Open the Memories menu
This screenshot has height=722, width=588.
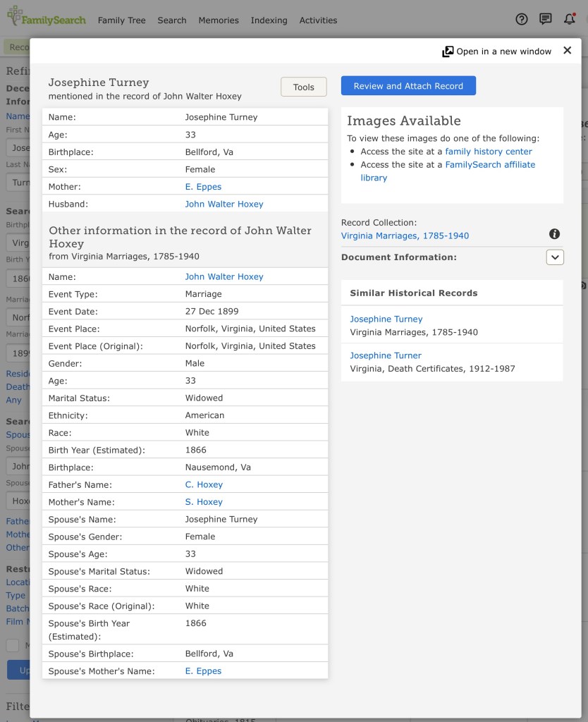(219, 20)
